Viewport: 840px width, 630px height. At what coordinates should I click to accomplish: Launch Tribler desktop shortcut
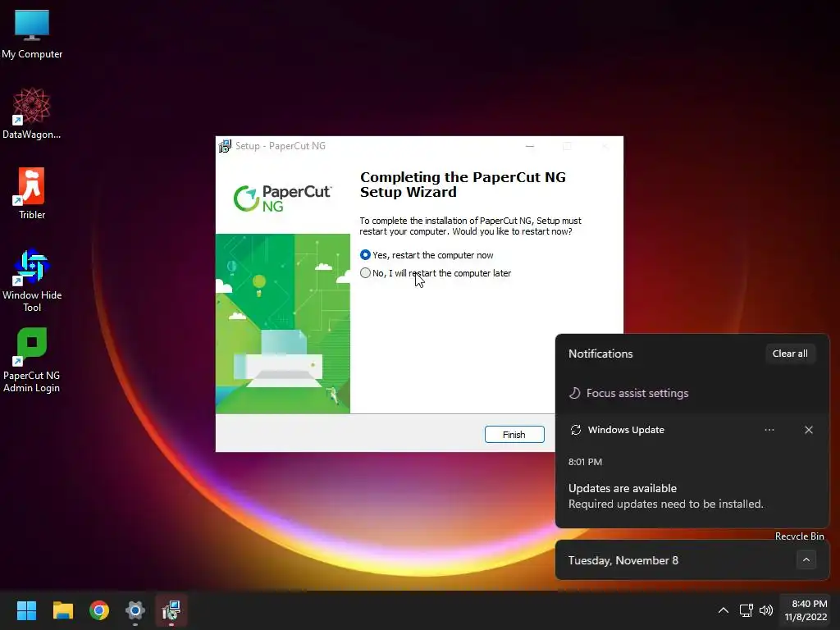pyautogui.click(x=32, y=194)
